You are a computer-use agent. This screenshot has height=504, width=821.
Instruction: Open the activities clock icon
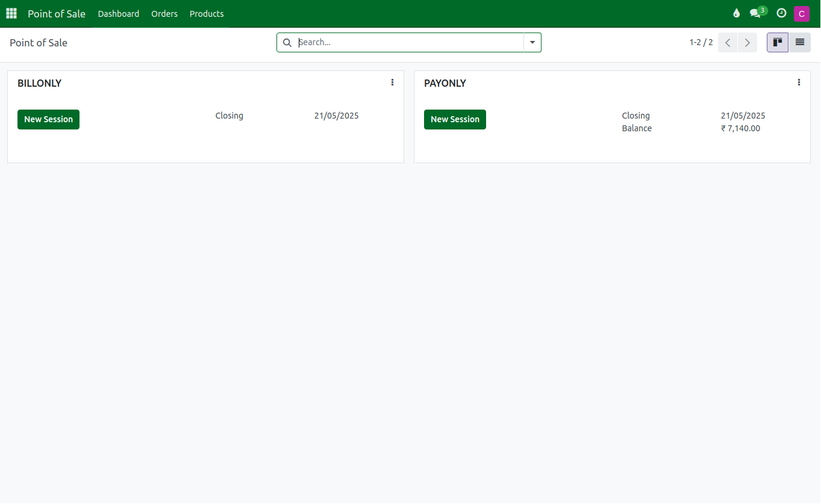pyautogui.click(x=781, y=13)
